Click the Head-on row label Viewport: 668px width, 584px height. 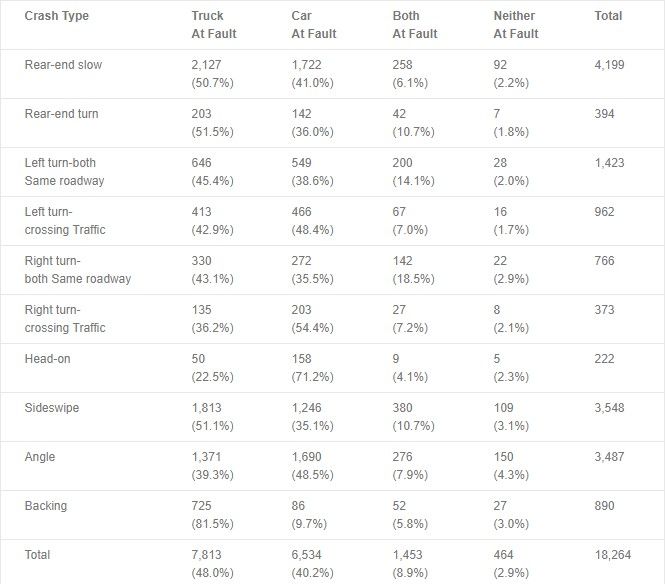pos(47,359)
